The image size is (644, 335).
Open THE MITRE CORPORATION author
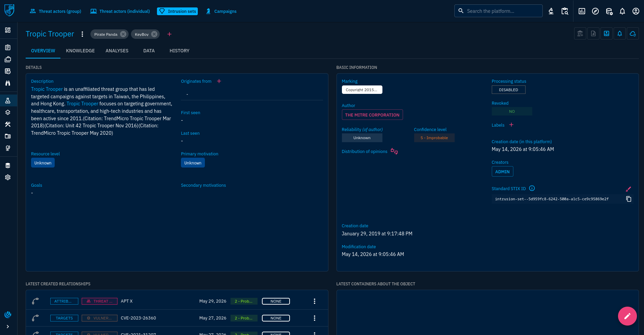[372, 115]
